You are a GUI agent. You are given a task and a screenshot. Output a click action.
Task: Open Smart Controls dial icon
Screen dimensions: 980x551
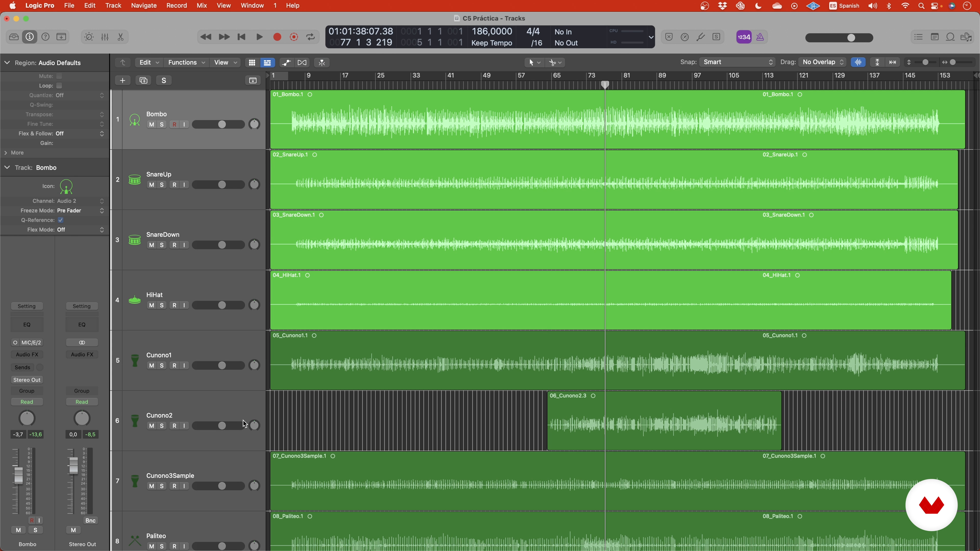coord(89,37)
